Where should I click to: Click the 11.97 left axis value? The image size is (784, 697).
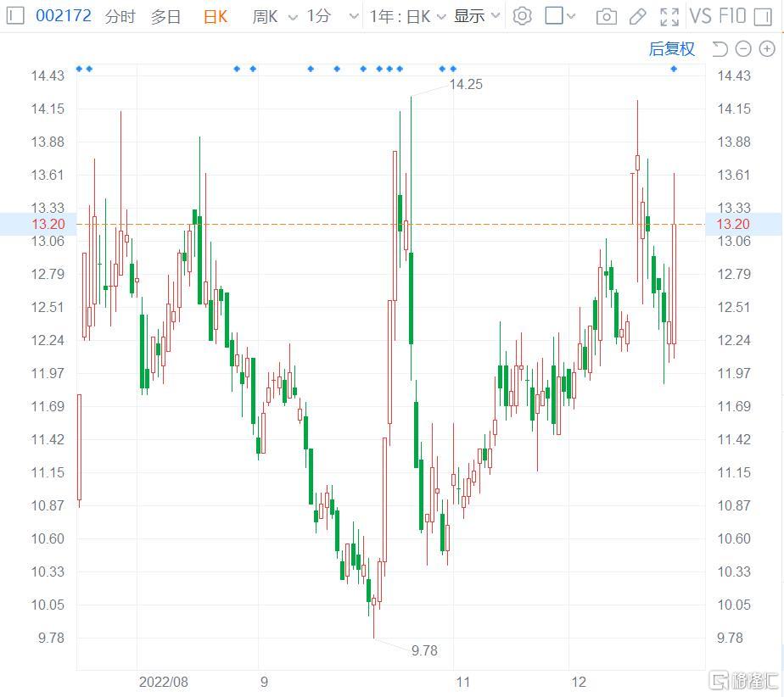pyautogui.click(x=48, y=373)
